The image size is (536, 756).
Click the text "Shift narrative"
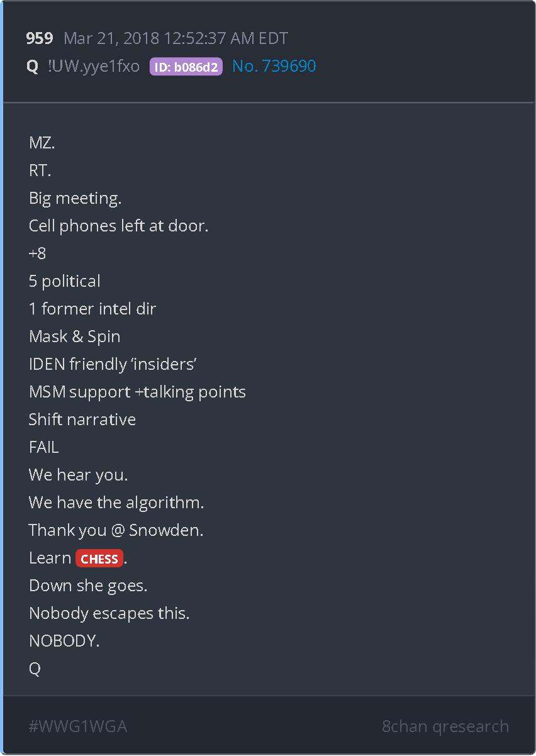(x=82, y=420)
